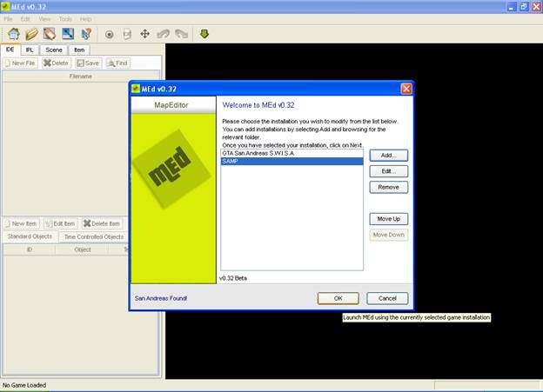Click the Add... button
The height and width of the screenshot is (392, 543).
389,156
